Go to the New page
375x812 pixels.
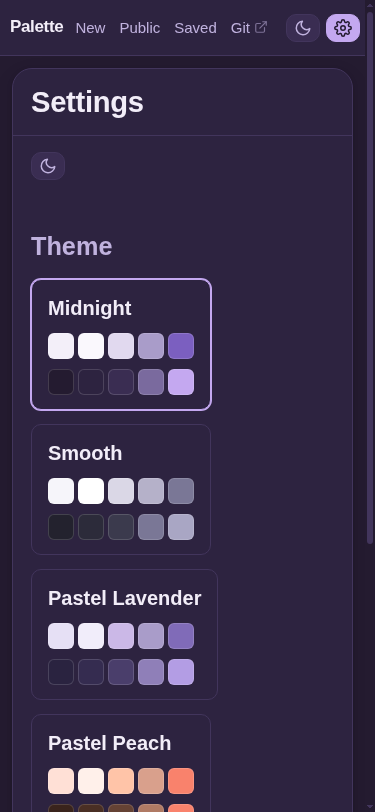pos(90,28)
